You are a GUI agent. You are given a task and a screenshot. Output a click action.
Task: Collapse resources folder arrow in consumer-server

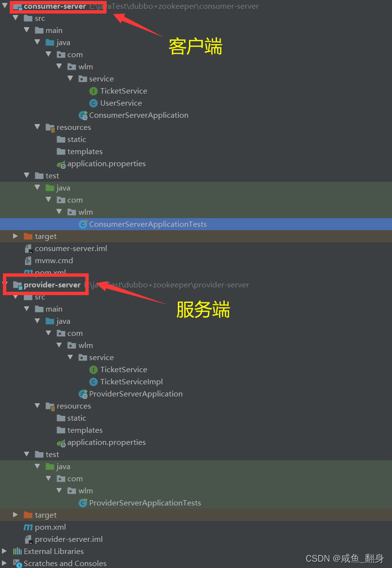[x=37, y=127]
